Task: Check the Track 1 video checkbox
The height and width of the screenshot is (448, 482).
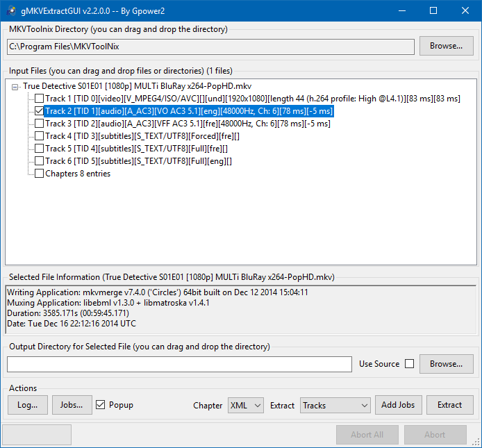Action: pos(39,99)
